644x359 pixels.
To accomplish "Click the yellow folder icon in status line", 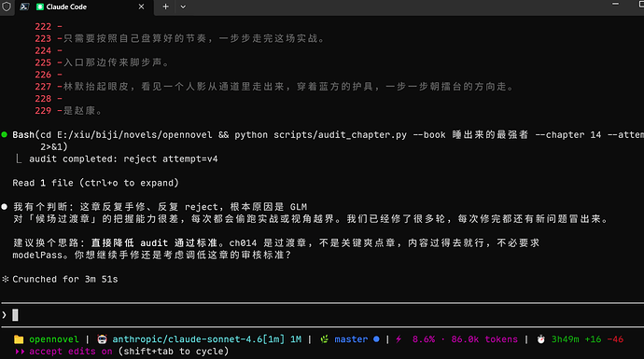I will [x=19, y=339].
